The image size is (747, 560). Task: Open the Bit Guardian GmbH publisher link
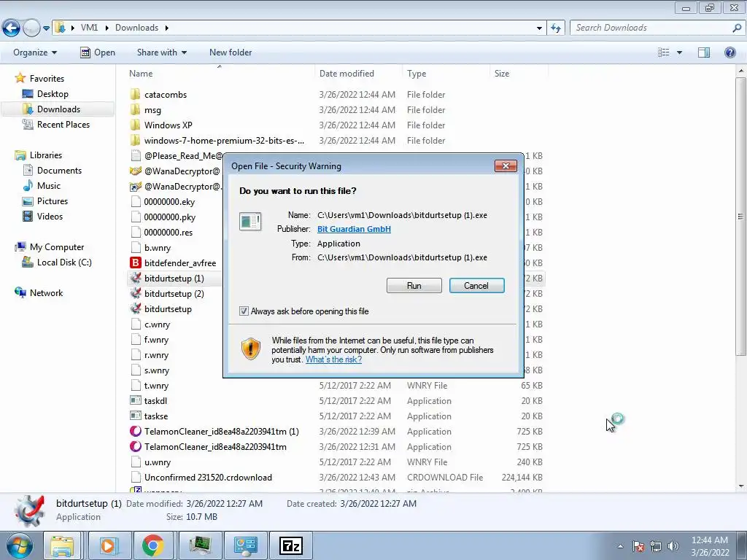354,229
